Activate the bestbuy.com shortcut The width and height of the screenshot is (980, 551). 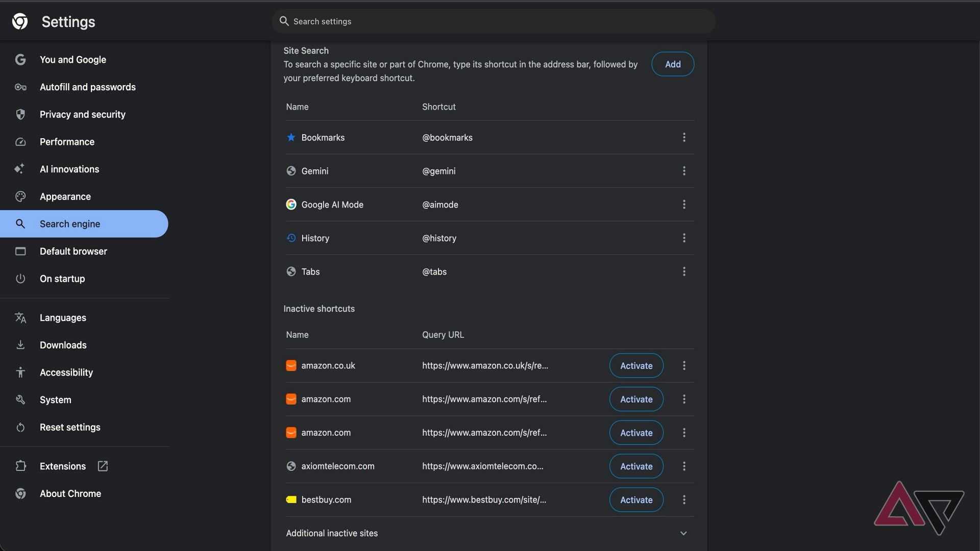pos(636,499)
